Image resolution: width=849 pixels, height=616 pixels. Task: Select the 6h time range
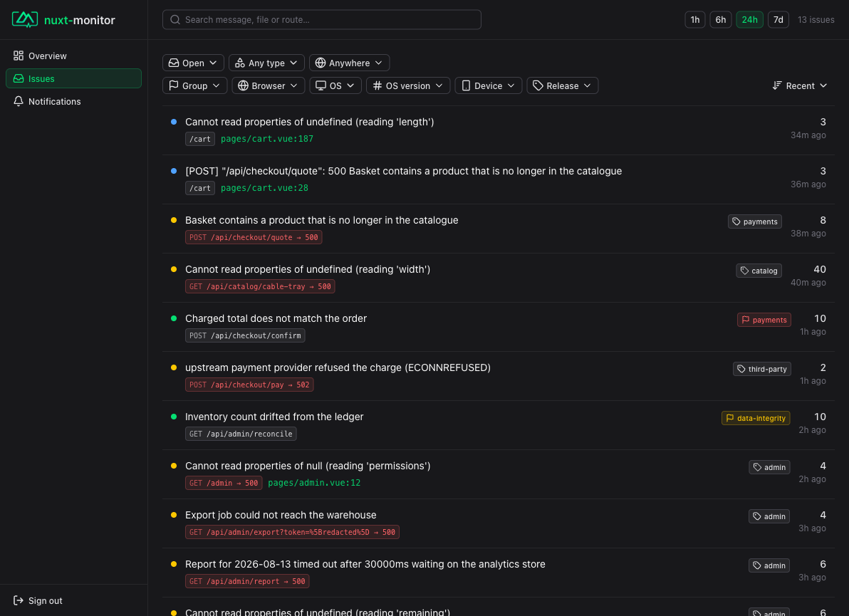(721, 19)
